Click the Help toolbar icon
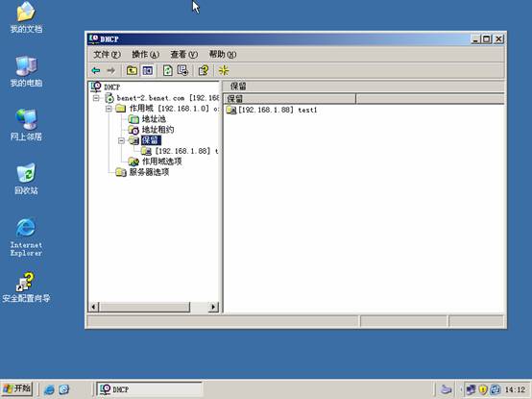The height and width of the screenshot is (399, 532). tap(204, 70)
